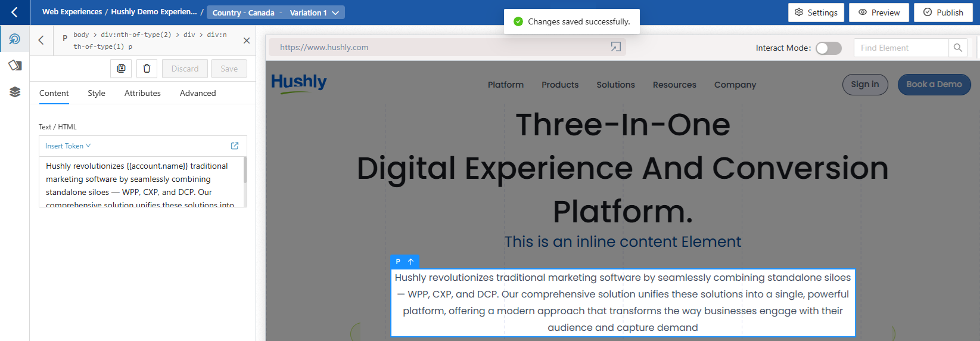Viewport: 980px width, 341px height.
Task: Close the element selector panel
Action: pos(247,41)
